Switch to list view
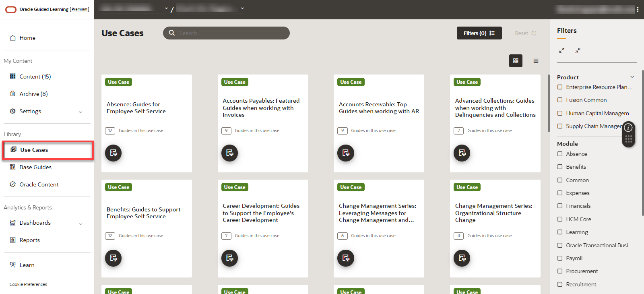Screen dimensions: 644x294 [536, 61]
